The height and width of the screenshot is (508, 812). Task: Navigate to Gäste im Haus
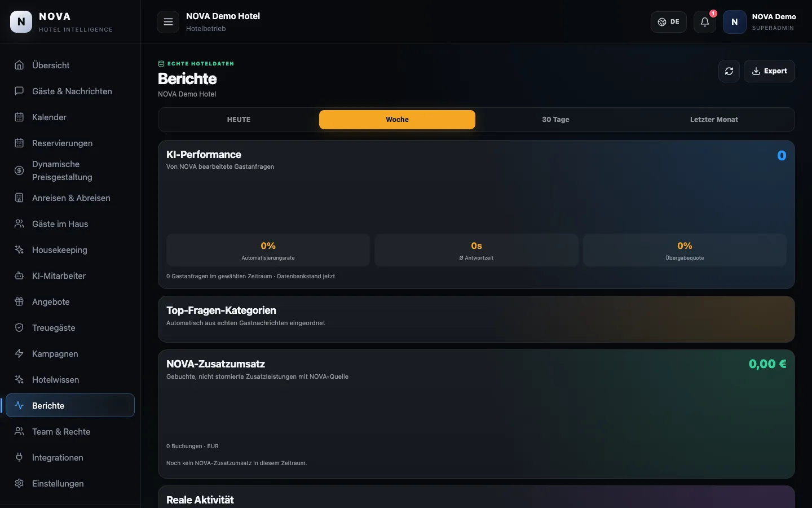[70, 224]
